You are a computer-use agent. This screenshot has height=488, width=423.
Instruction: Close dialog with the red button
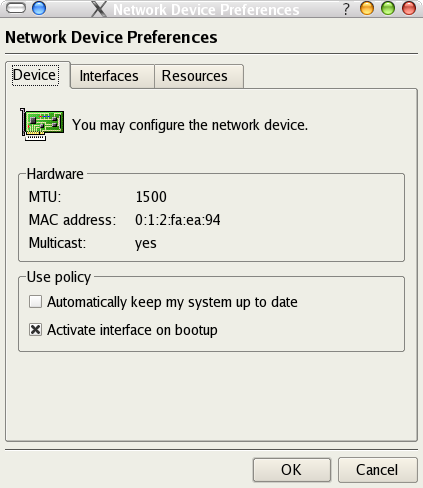pos(409,8)
